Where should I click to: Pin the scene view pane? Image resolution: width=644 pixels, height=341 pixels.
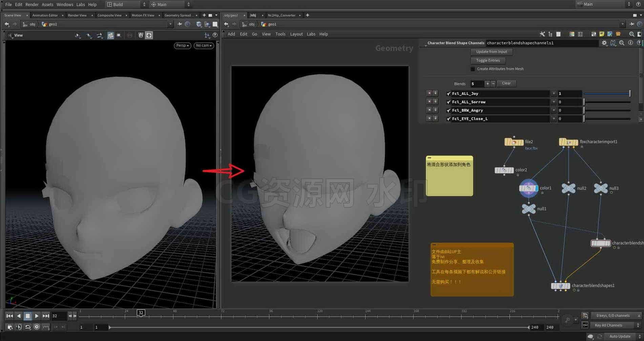[x=180, y=24]
